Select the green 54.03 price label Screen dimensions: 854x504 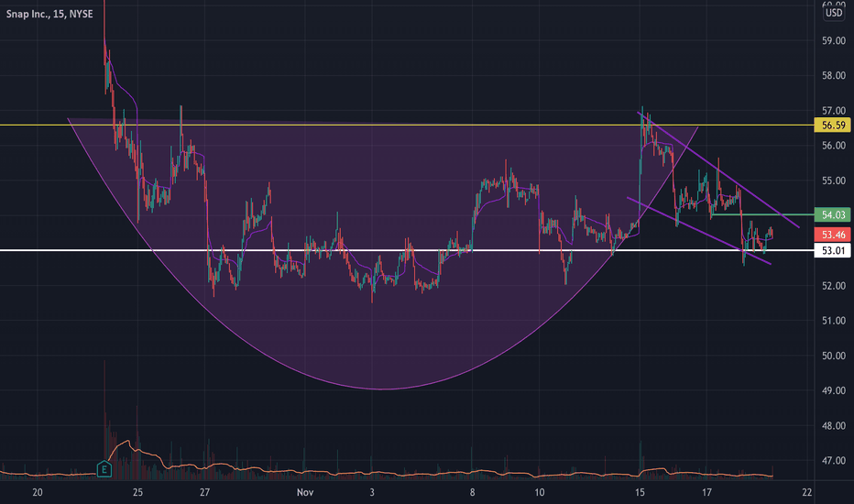832,214
